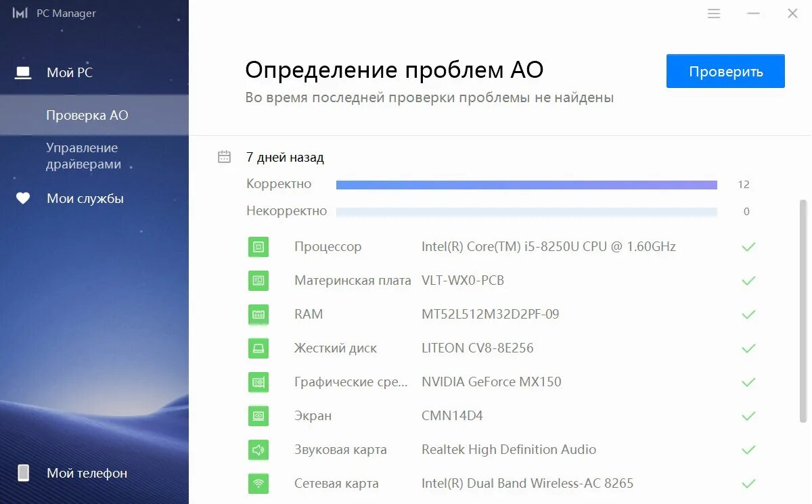Click the vertical scrollbar of hardware list

pos(803,311)
